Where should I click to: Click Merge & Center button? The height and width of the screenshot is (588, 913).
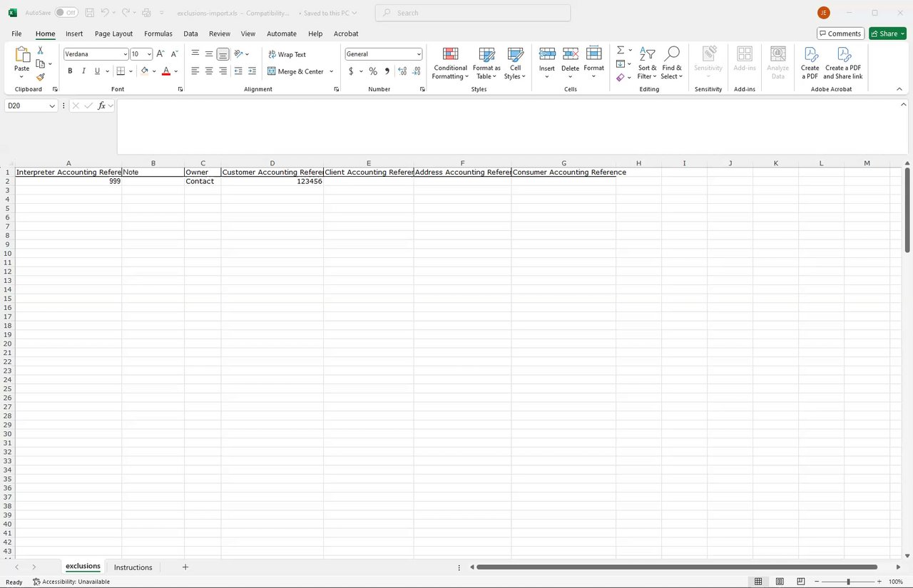[x=295, y=71]
